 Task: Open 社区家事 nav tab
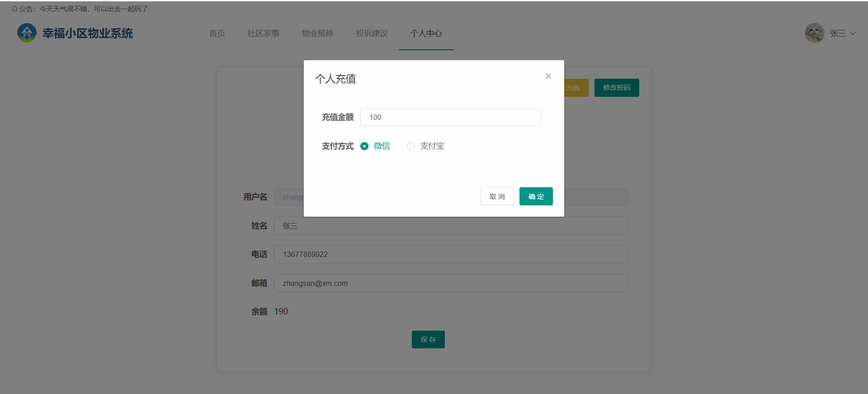pyautogui.click(x=263, y=33)
